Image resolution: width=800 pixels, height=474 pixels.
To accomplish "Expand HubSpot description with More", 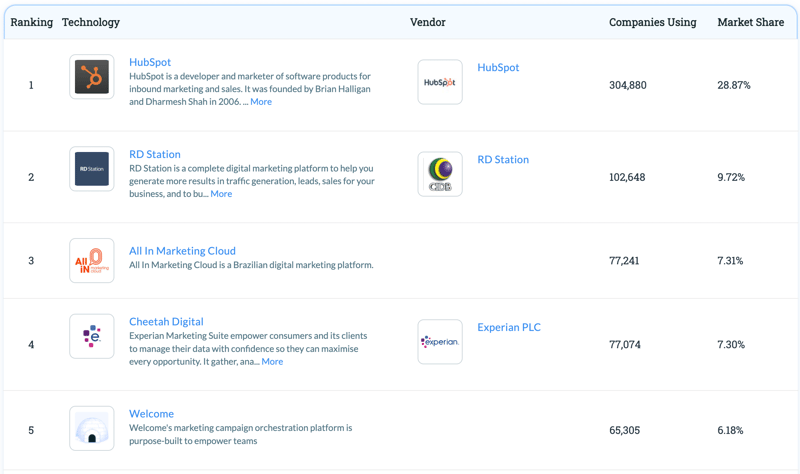I will (x=261, y=102).
